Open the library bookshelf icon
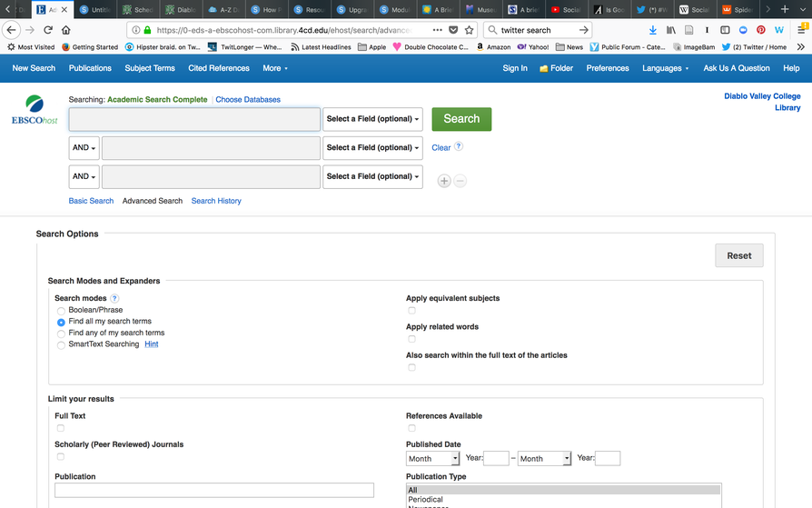The image size is (812, 508). click(x=671, y=30)
